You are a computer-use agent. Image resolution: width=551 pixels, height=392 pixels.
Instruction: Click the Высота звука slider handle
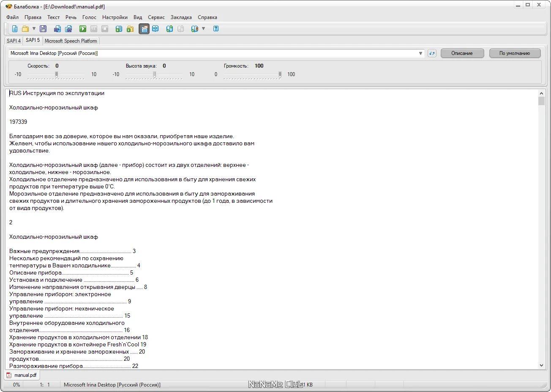155,74
